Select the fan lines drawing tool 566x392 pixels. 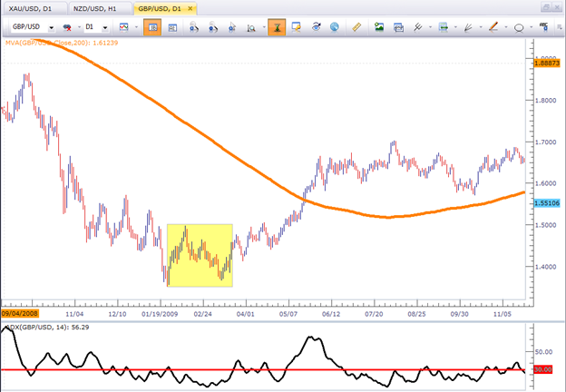click(468, 27)
